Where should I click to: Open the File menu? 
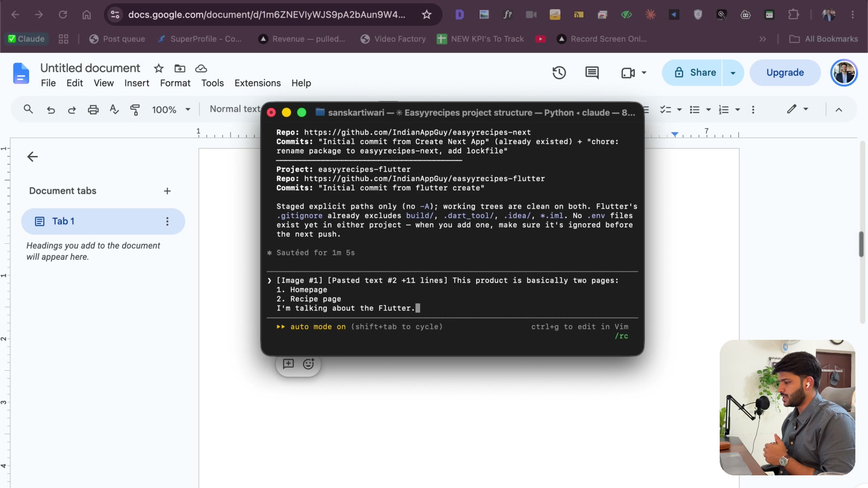click(x=48, y=83)
